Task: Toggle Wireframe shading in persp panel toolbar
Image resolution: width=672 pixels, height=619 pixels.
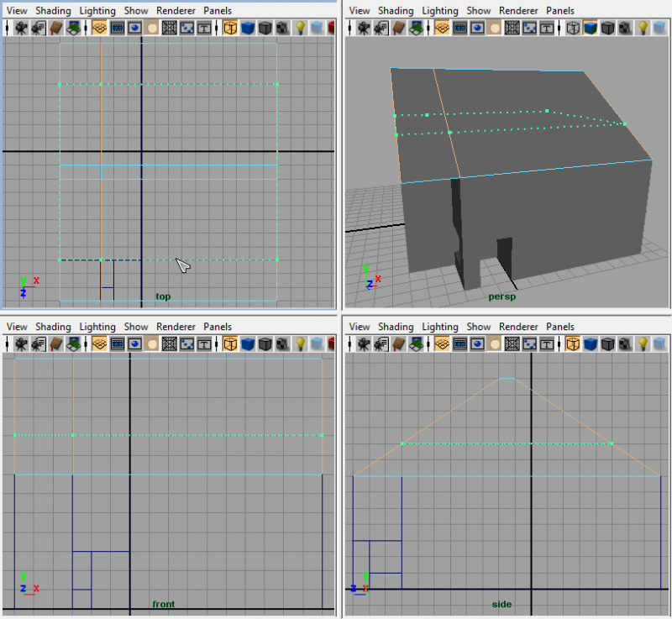Action: coord(574,28)
